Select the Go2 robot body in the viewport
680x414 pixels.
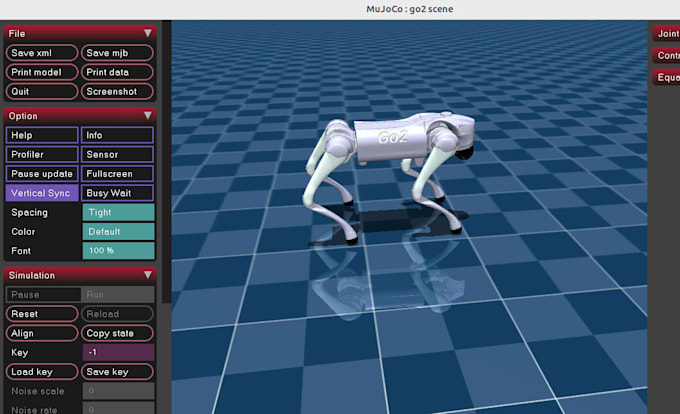click(x=390, y=139)
